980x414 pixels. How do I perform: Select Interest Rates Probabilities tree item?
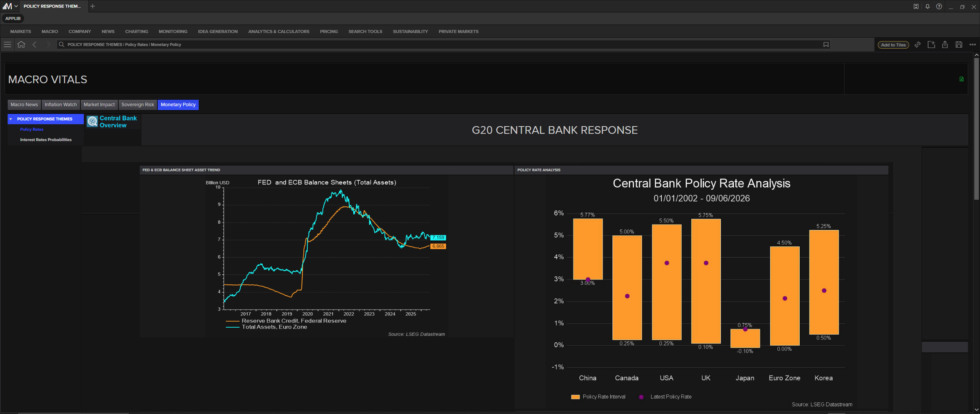tap(46, 140)
